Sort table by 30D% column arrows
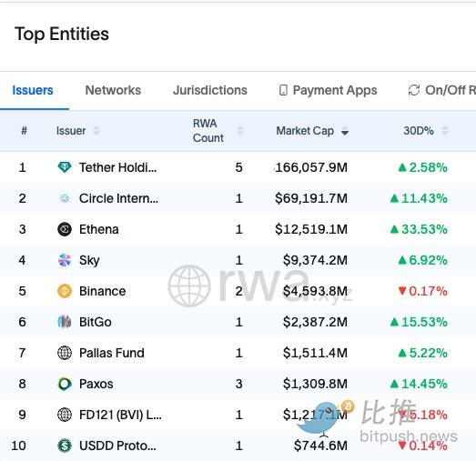This screenshot has height=461, width=476. 445,131
